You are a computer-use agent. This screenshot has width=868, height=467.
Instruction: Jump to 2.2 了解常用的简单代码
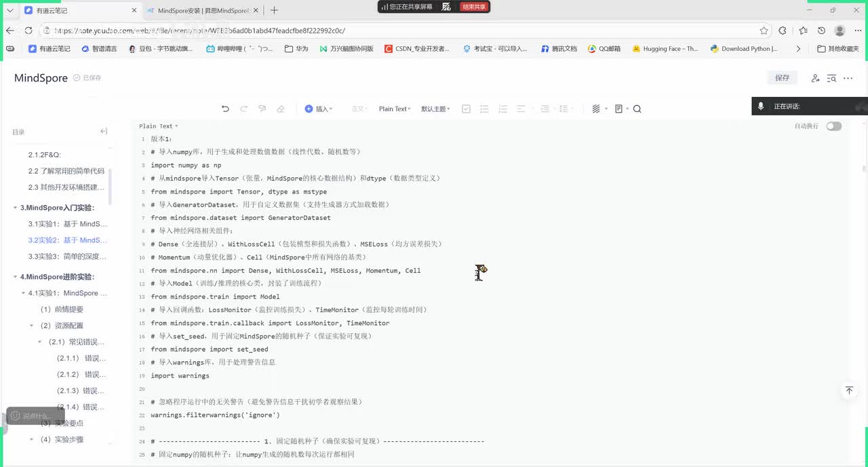(x=66, y=171)
